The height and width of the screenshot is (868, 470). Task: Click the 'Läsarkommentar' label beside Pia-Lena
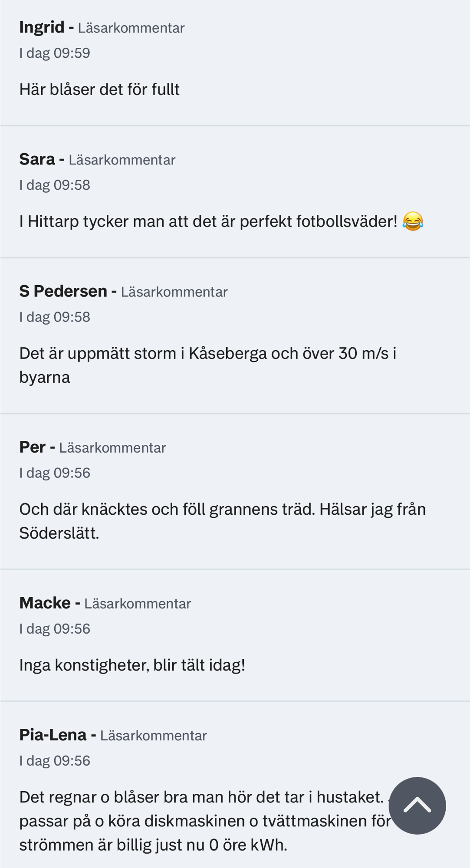click(153, 736)
